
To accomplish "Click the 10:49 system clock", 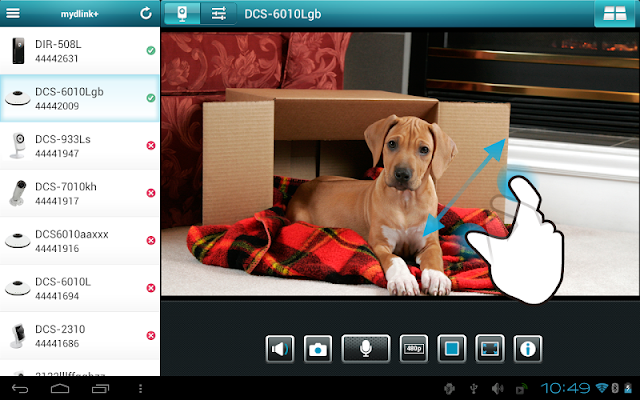I will click(x=565, y=388).
